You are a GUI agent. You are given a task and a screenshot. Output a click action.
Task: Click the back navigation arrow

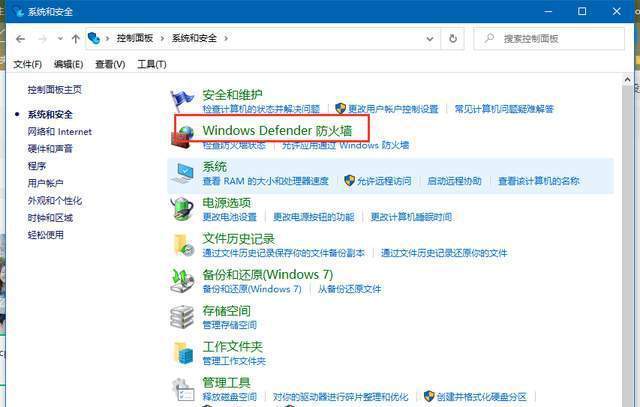click(20, 39)
